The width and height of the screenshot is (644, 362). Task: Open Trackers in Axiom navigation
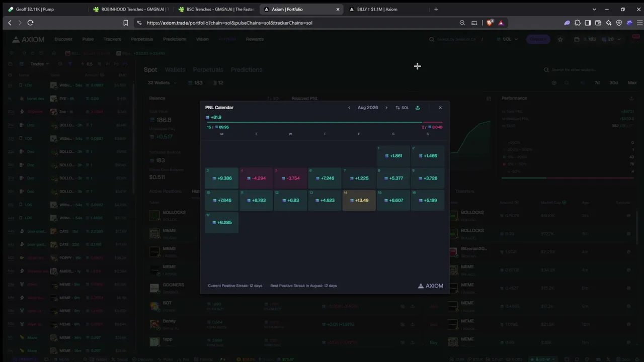point(112,39)
